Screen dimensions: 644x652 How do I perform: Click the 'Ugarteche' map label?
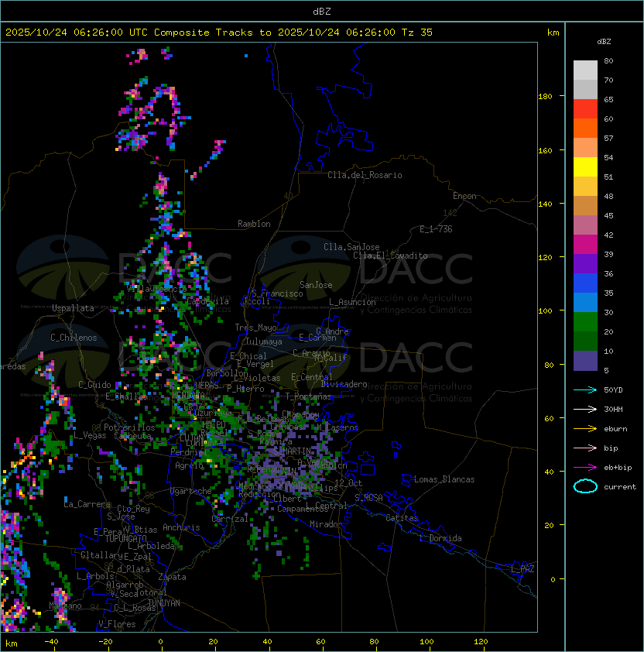191,491
